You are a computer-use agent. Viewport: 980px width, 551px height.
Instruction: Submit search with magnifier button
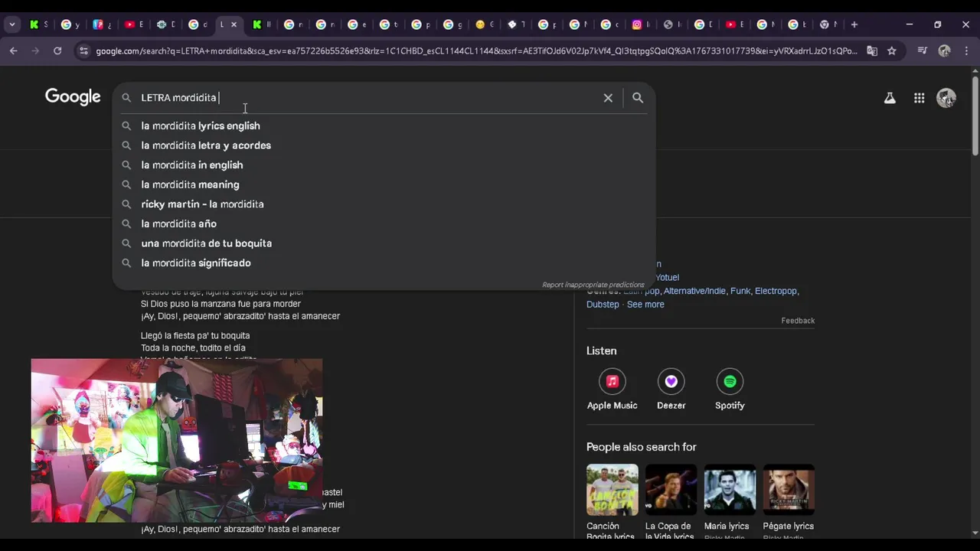pos(638,98)
